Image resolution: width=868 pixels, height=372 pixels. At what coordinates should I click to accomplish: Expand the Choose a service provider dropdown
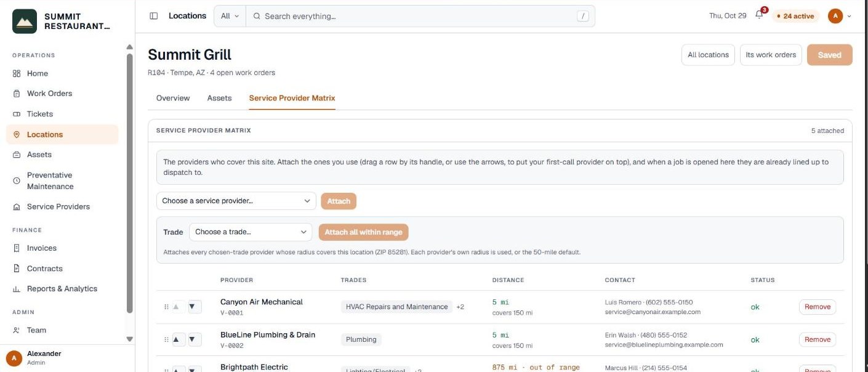click(236, 201)
